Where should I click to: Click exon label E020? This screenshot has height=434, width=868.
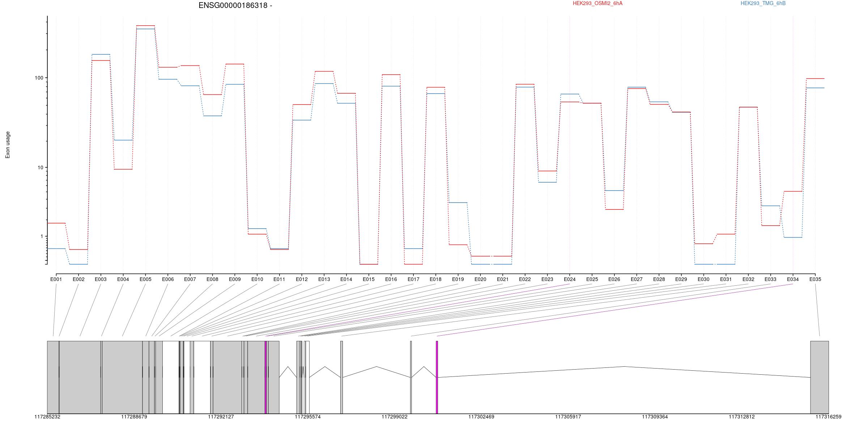click(x=480, y=279)
